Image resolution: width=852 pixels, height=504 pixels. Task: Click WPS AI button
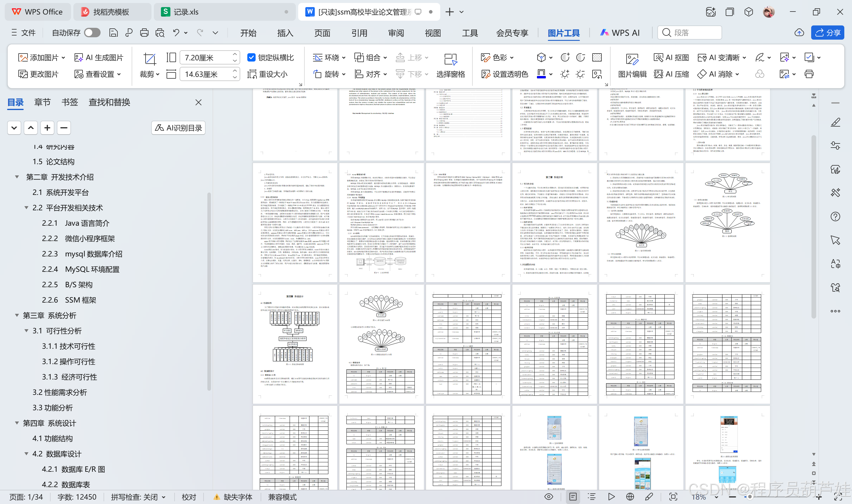tap(620, 33)
